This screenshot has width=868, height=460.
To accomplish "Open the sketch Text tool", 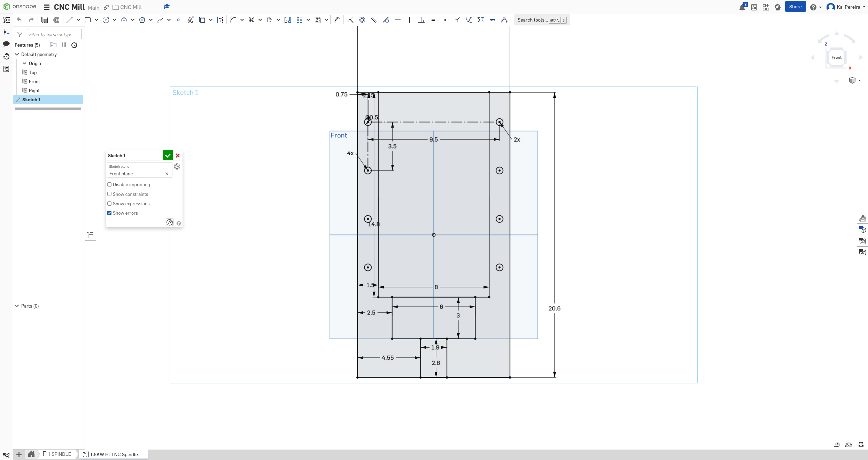I will tap(190, 20).
